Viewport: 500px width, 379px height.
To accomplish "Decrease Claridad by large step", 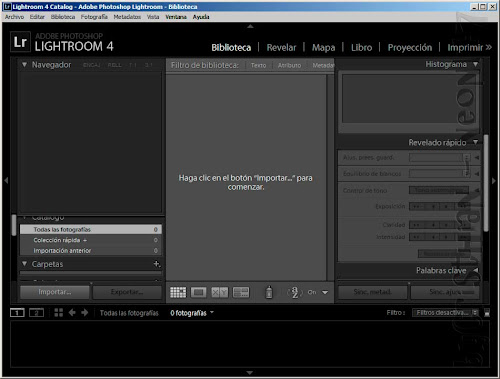I will pyautogui.click(x=416, y=225).
